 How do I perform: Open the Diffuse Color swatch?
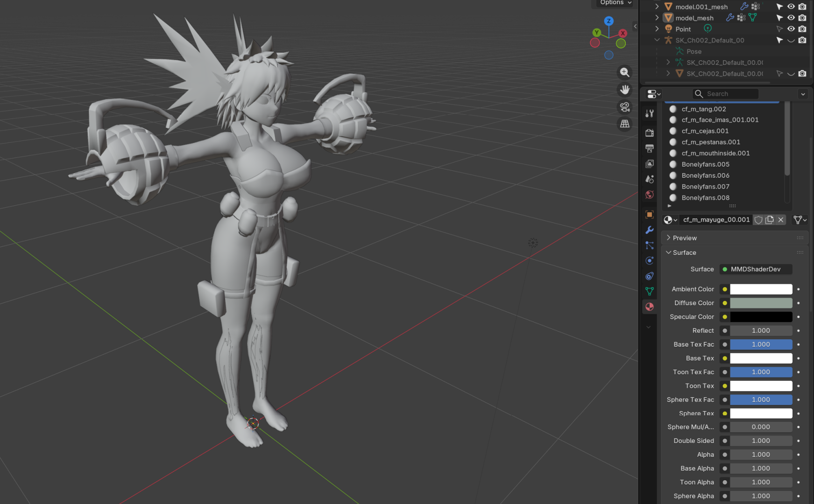pyautogui.click(x=761, y=303)
